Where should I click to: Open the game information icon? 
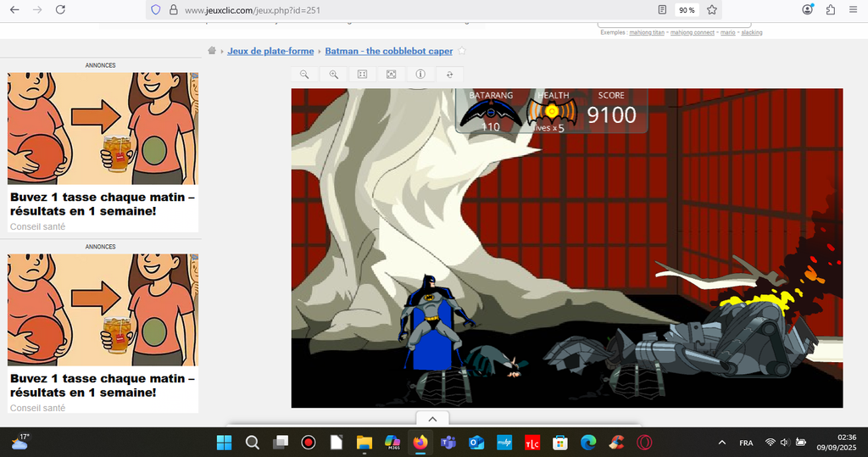[x=420, y=75]
